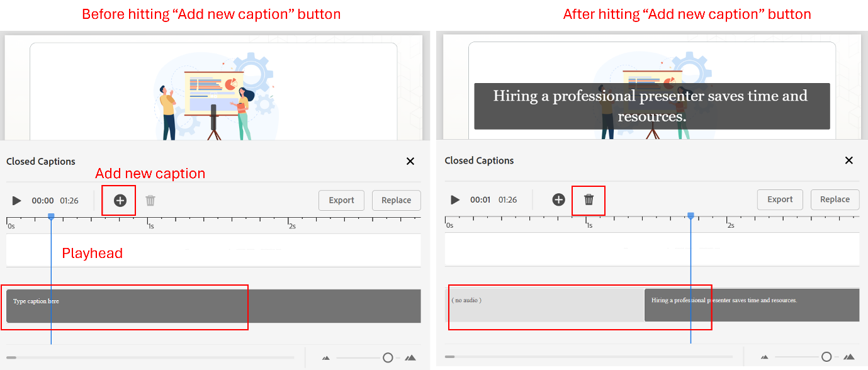Click the Replace button in the right panel
The image size is (868, 370).
(835, 199)
